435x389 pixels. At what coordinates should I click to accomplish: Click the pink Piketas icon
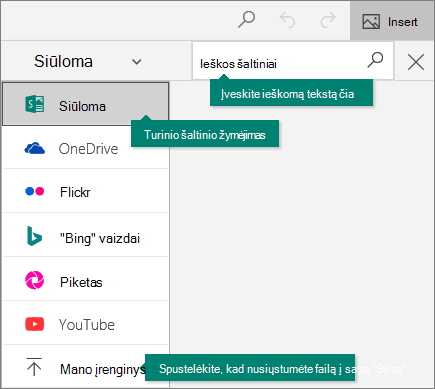tap(35, 280)
